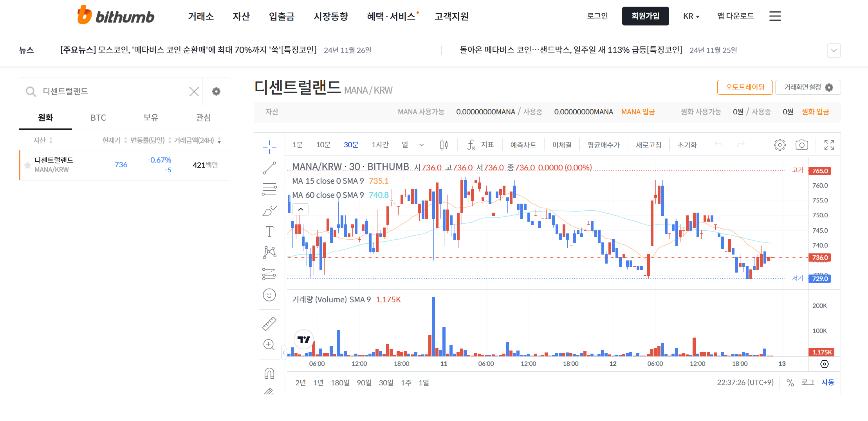868x421 pixels.
Task: Open time axis settings icon
Action: (825, 364)
